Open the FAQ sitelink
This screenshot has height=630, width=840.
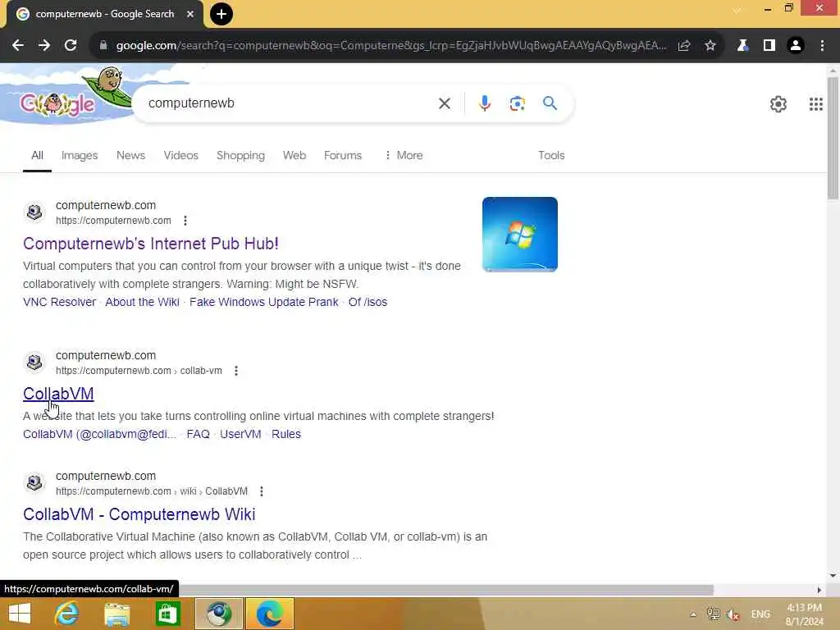(x=199, y=435)
